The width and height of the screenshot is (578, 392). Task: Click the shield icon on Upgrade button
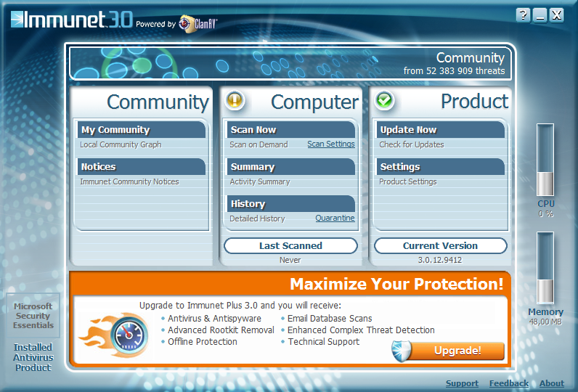tap(402, 351)
